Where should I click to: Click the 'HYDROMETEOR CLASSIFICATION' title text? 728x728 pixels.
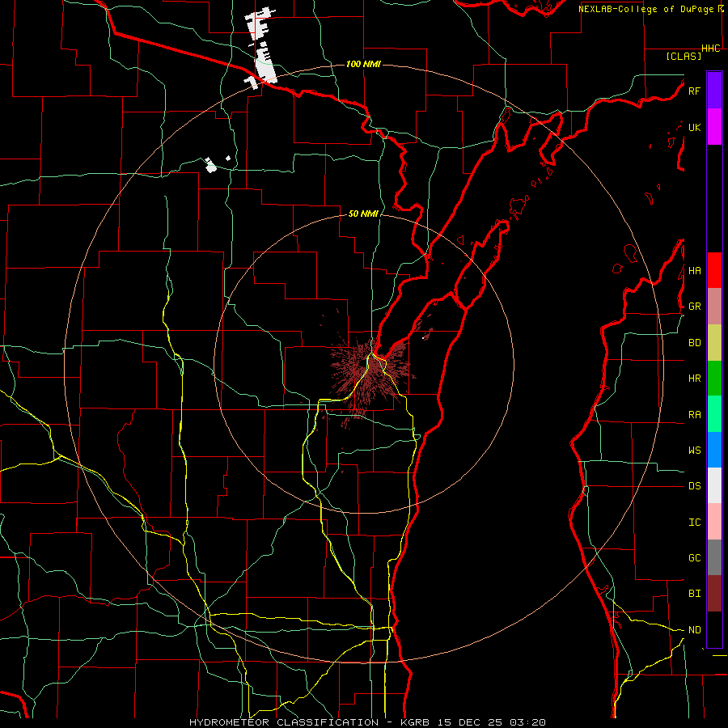click(284, 722)
